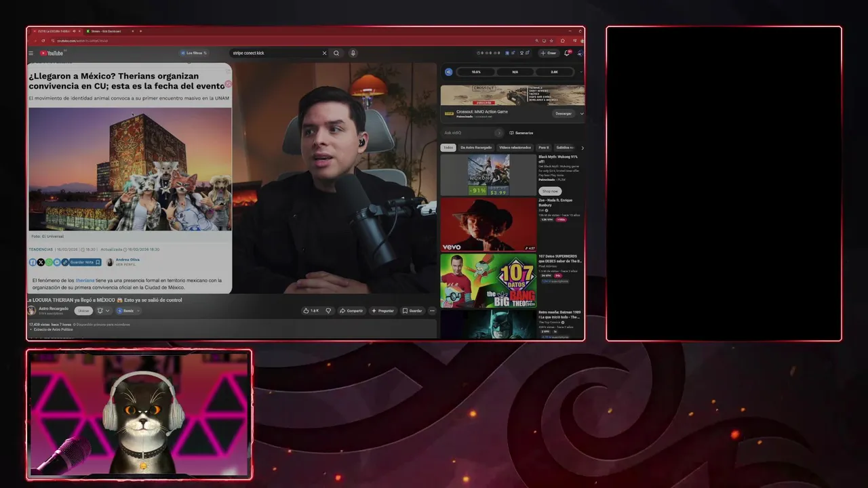The width and height of the screenshot is (868, 488).
Task: Select 'Videos relacionados' filter chip
Action: click(x=515, y=147)
